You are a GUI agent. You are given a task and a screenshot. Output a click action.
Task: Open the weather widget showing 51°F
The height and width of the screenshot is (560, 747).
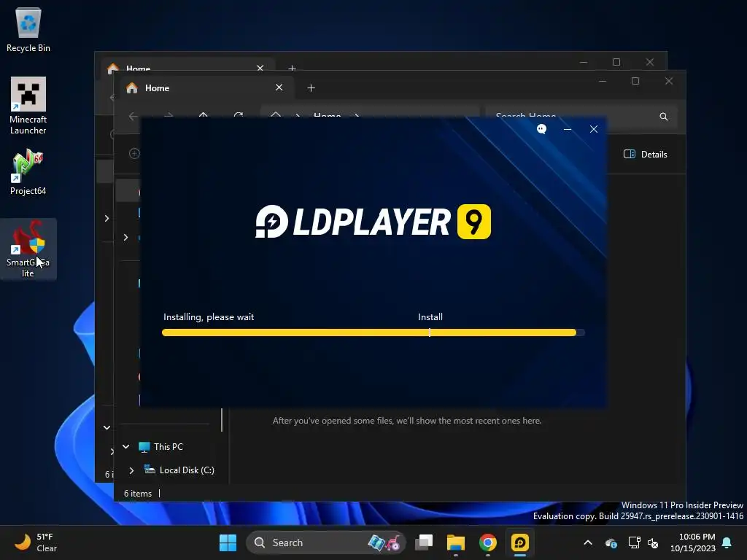point(36,542)
